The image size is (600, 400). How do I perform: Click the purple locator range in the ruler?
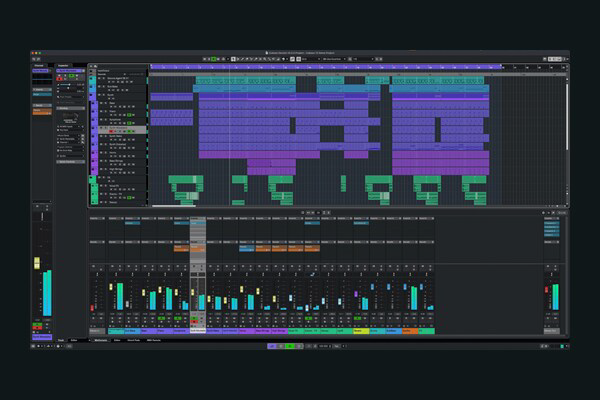pos(325,67)
